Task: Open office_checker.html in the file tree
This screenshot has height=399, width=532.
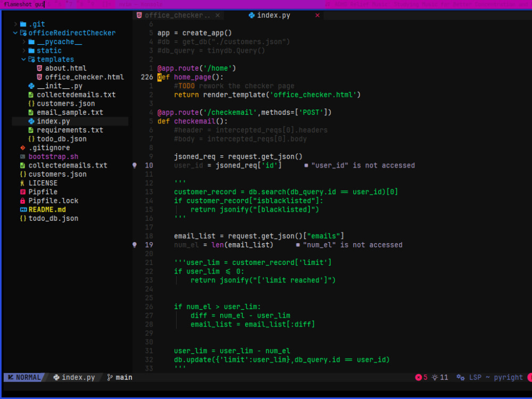Action: point(85,77)
